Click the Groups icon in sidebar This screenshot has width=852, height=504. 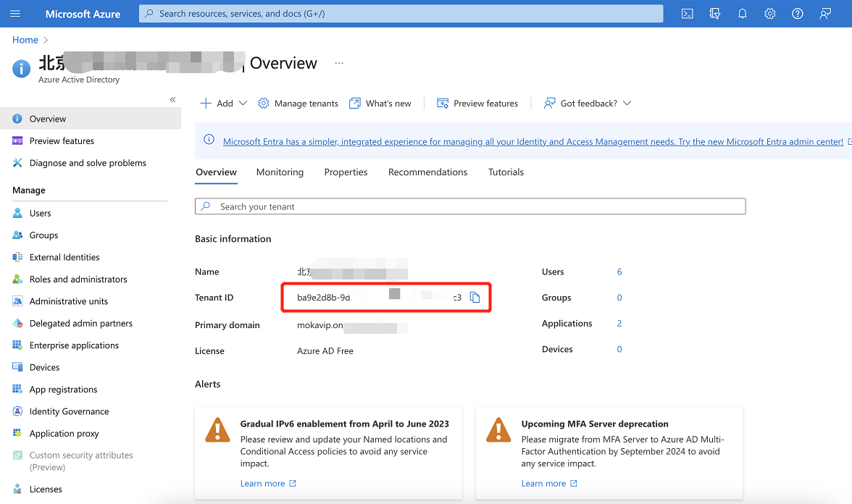point(17,235)
